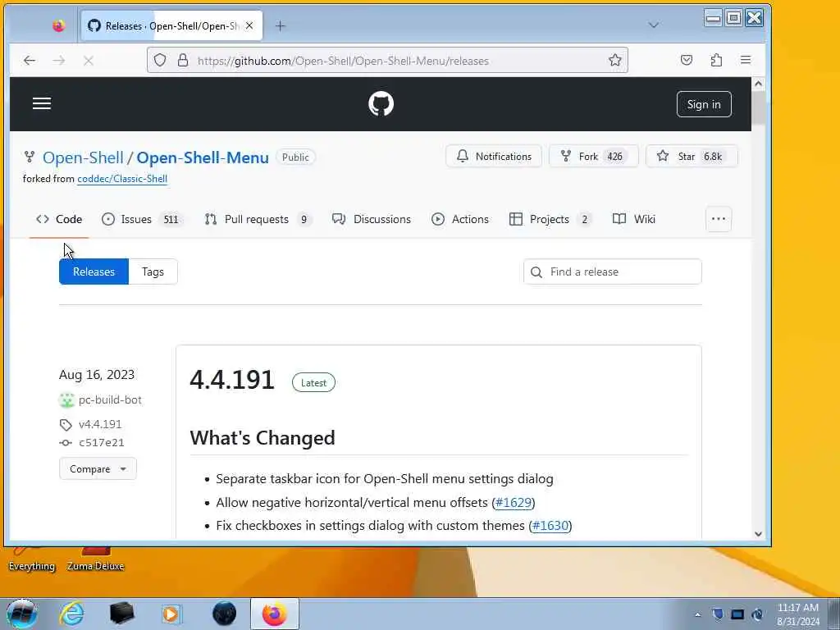This screenshot has width=840, height=630.
Task: Click the Aug 16, 2023 release date
Action: click(97, 374)
